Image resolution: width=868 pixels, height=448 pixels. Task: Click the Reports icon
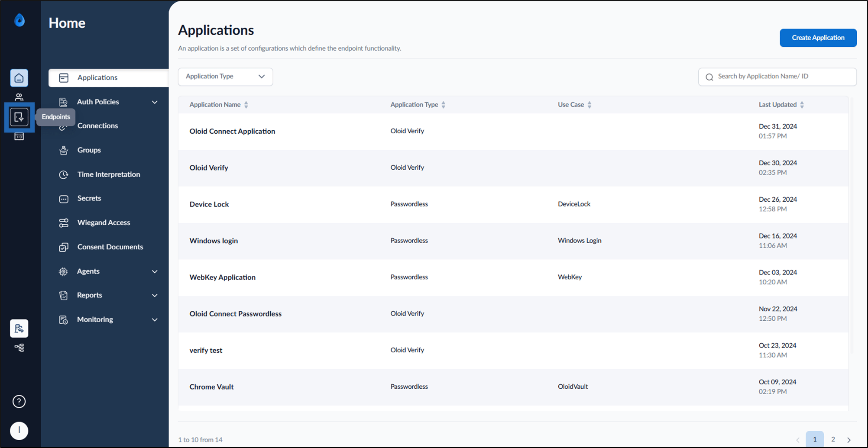click(x=63, y=295)
